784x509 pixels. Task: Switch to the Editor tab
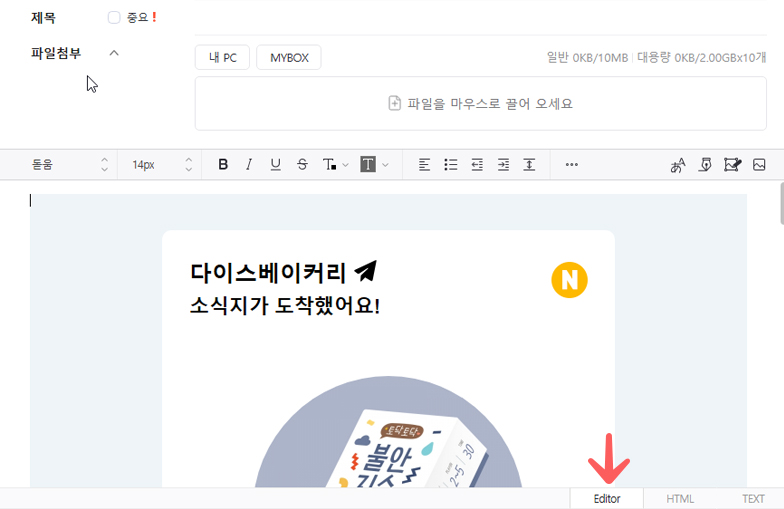tap(606, 498)
